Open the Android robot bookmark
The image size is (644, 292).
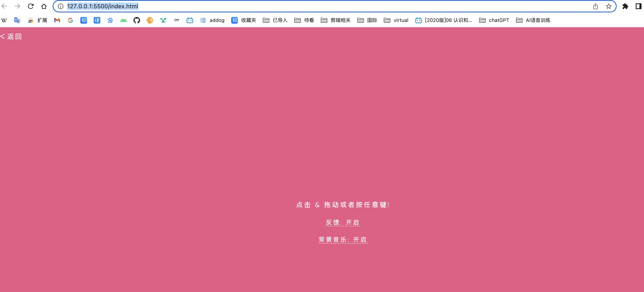pos(123,20)
